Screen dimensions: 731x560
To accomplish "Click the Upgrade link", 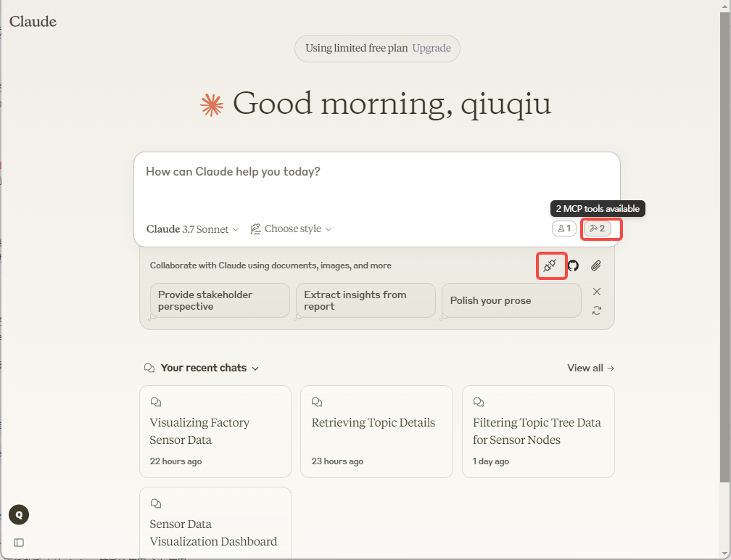I will [431, 48].
